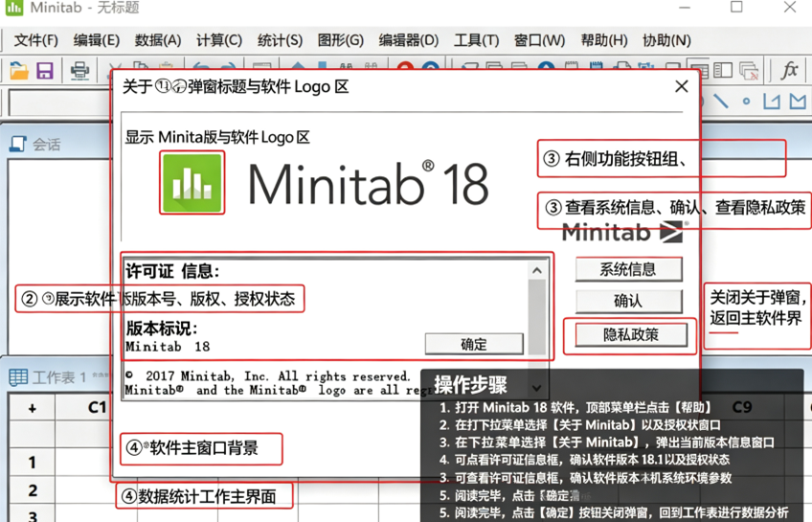Screen dimensions: 812x522
Task: Click '2017 Minitab, Inc. All rights reserved.' text
Action: pyautogui.click(x=278, y=376)
